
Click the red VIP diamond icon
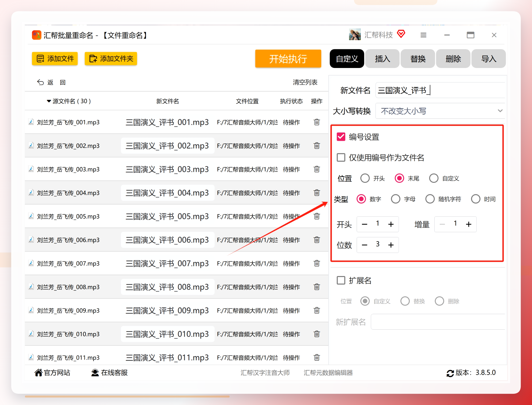(x=401, y=34)
